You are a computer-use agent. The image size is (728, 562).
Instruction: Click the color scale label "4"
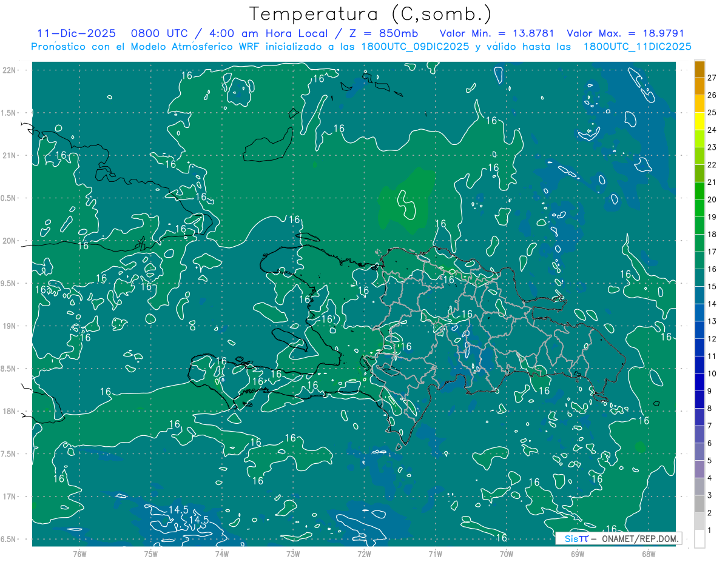710,478
